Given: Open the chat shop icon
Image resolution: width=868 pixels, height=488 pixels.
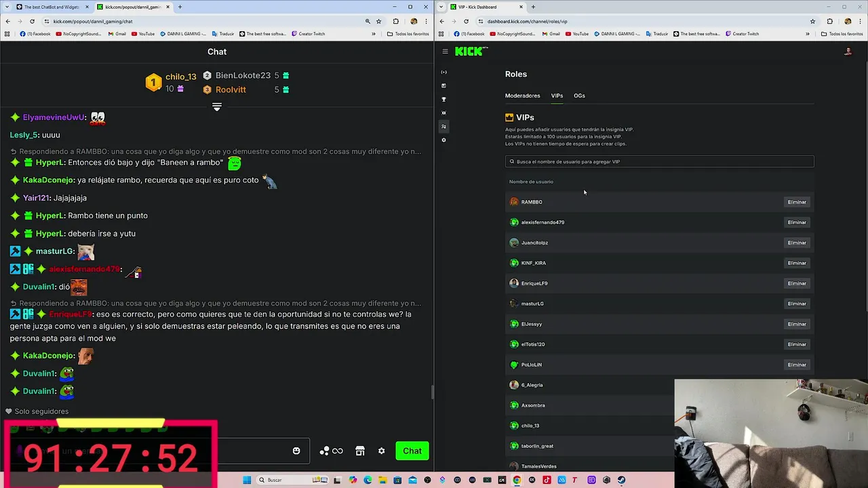Looking at the screenshot, I should 360,451.
